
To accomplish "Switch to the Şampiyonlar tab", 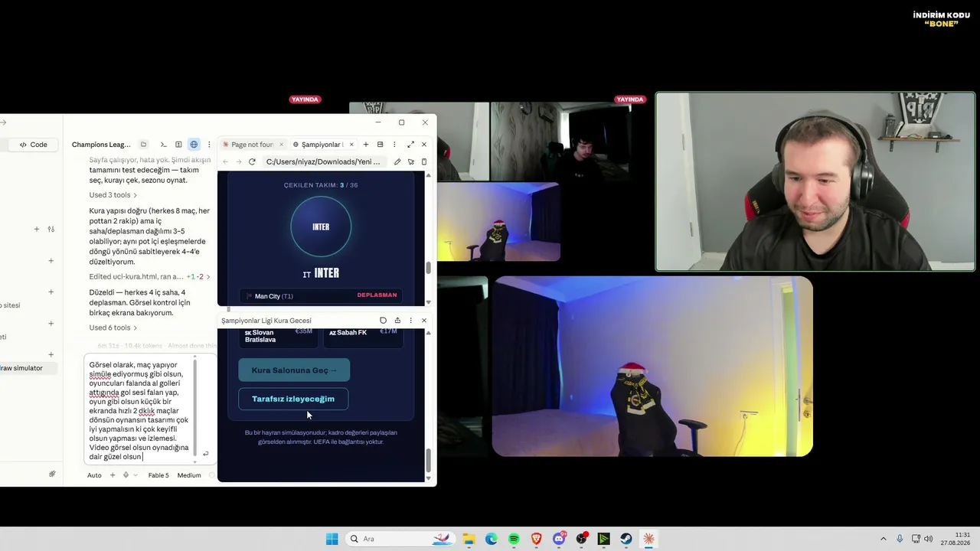I will coord(322,145).
